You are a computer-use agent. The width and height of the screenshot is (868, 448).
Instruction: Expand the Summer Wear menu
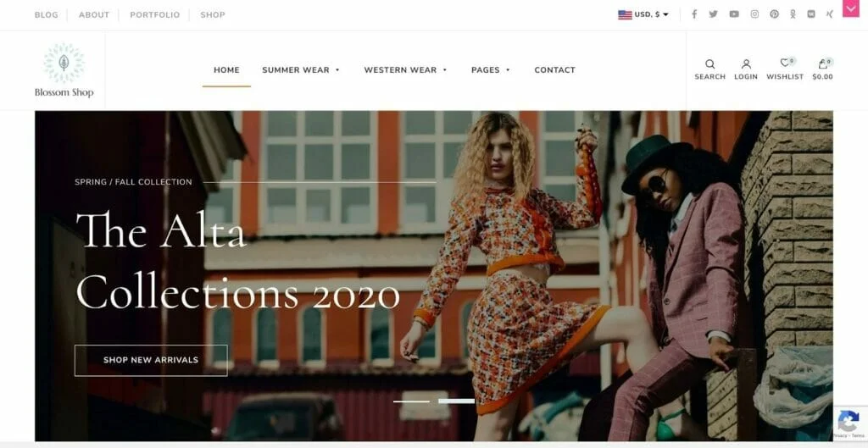pyautogui.click(x=301, y=69)
